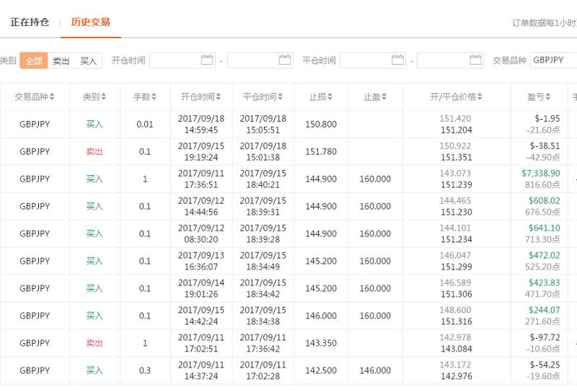Sort by 平仓时间 column header
Image resolution: width=577 pixels, height=392 pixels.
263,97
